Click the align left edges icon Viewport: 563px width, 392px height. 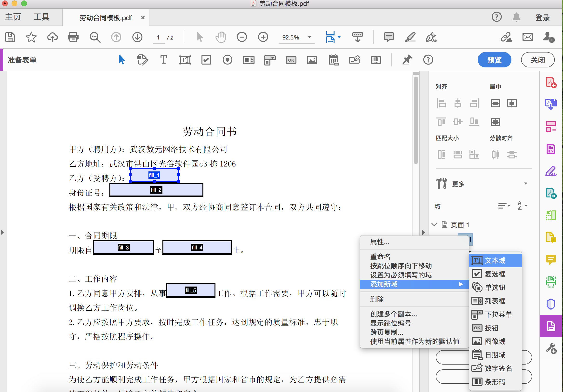[x=441, y=103]
